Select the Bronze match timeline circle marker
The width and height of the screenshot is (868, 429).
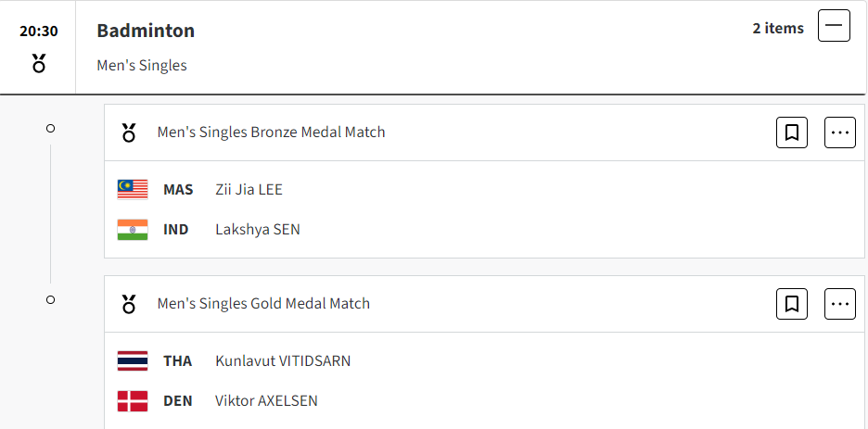point(50,128)
